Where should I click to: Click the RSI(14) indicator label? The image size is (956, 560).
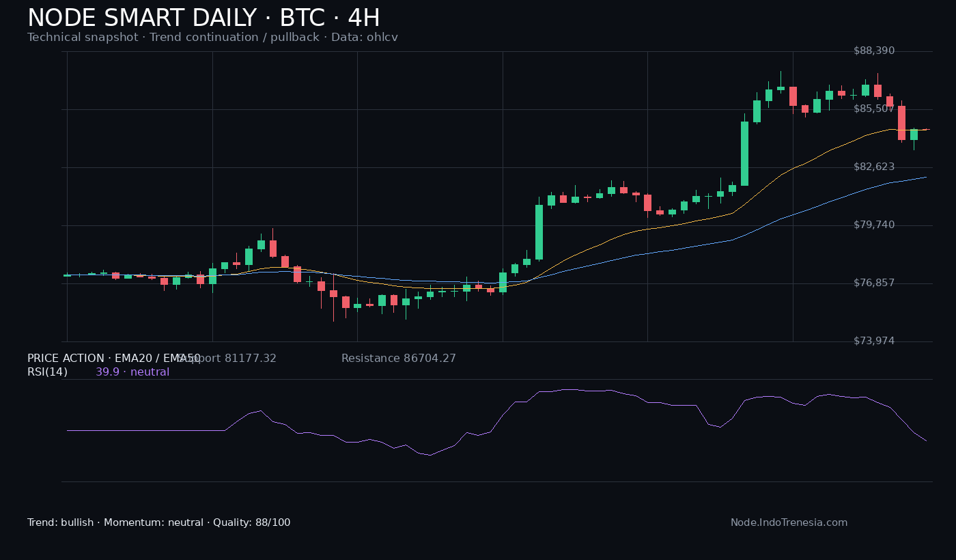pyautogui.click(x=47, y=372)
